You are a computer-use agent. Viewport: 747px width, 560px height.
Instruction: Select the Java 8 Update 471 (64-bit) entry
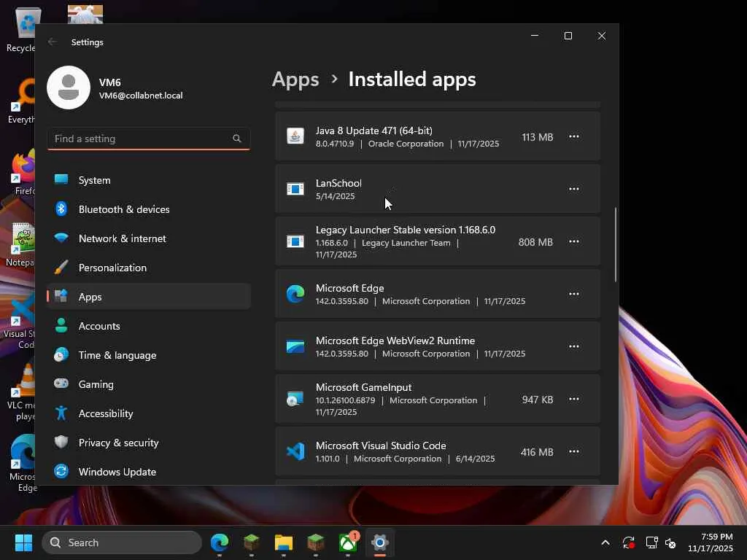(x=438, y=136)
